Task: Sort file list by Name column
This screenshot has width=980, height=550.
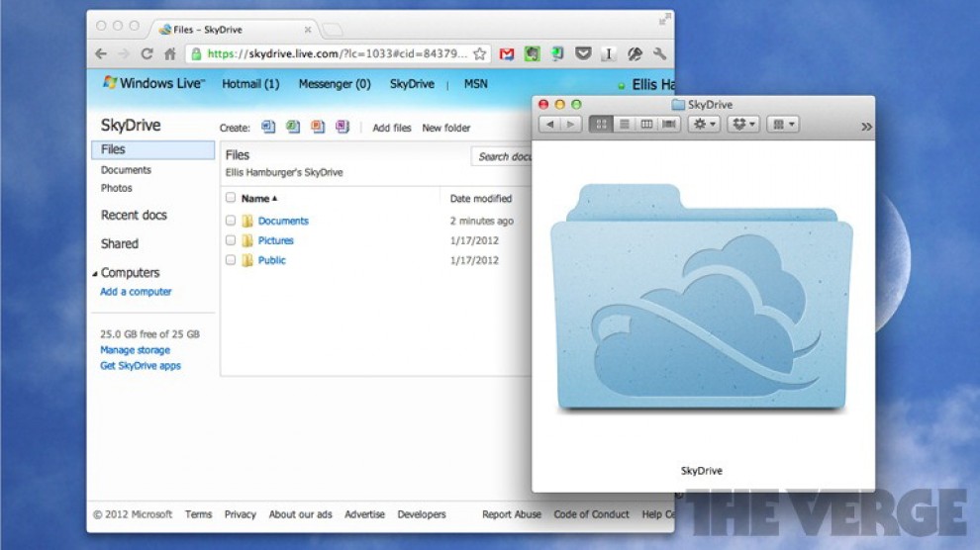Action: click(258, 199)
